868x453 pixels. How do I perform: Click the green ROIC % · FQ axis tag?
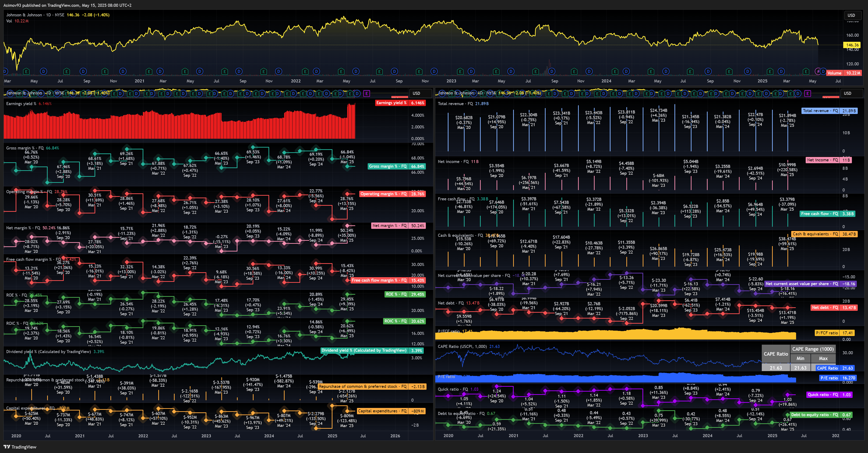pos(404,321)
